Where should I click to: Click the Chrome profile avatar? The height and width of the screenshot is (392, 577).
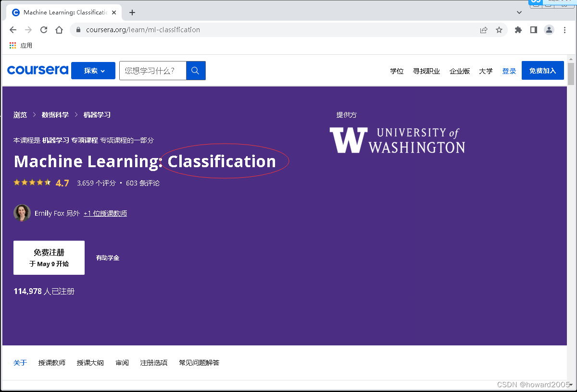point(549,29)
